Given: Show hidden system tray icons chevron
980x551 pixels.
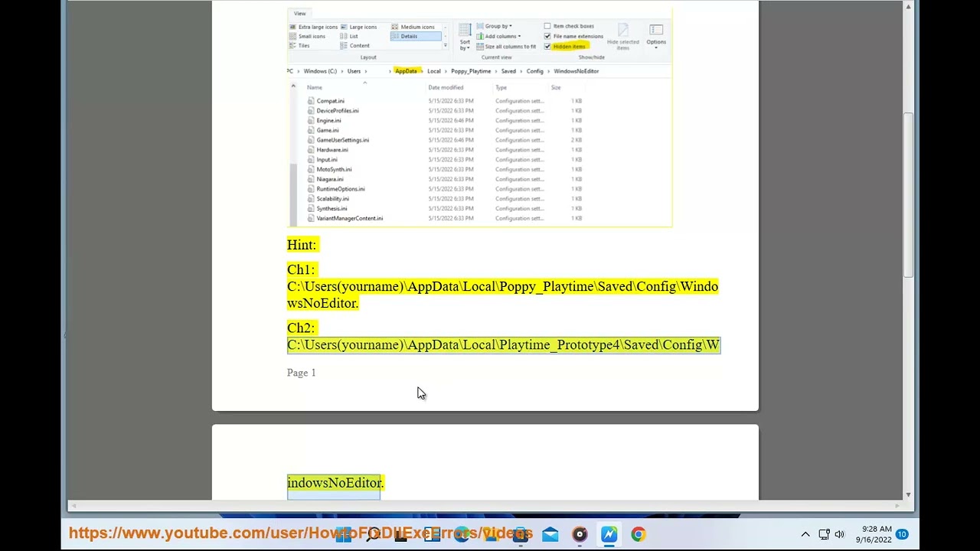Looking at the screenshot, I should click(x=805, y=534).
